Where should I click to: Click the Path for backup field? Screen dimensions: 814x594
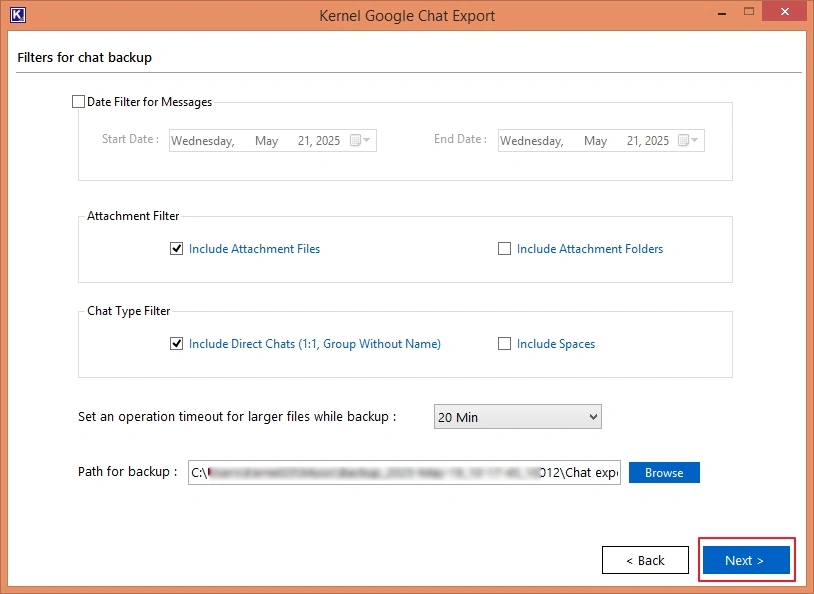pyautogui.click(x=404, y=472)
